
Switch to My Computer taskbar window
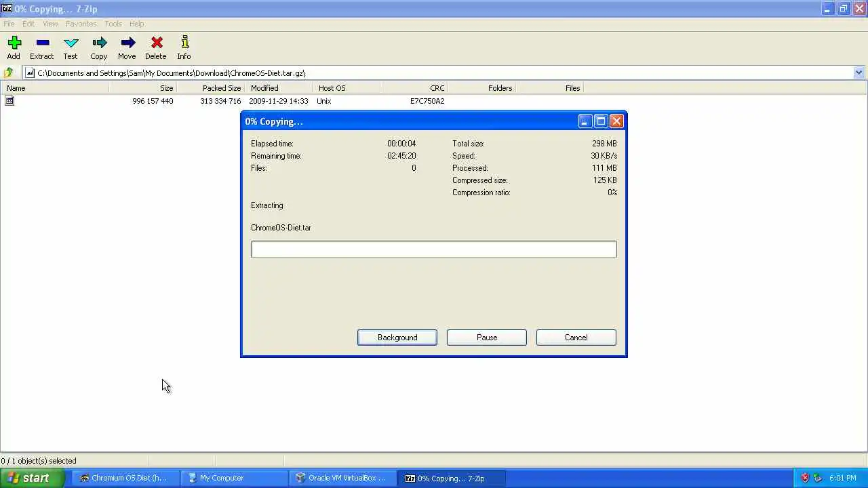(x=233, y=478)
